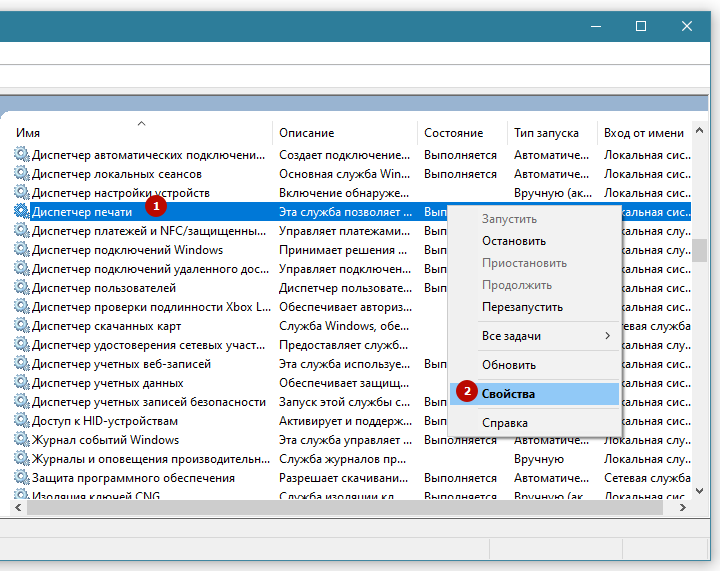Select gear icon of Журнал событий Windows
Viewport: 720px width, 571px height.
(21, 440)
